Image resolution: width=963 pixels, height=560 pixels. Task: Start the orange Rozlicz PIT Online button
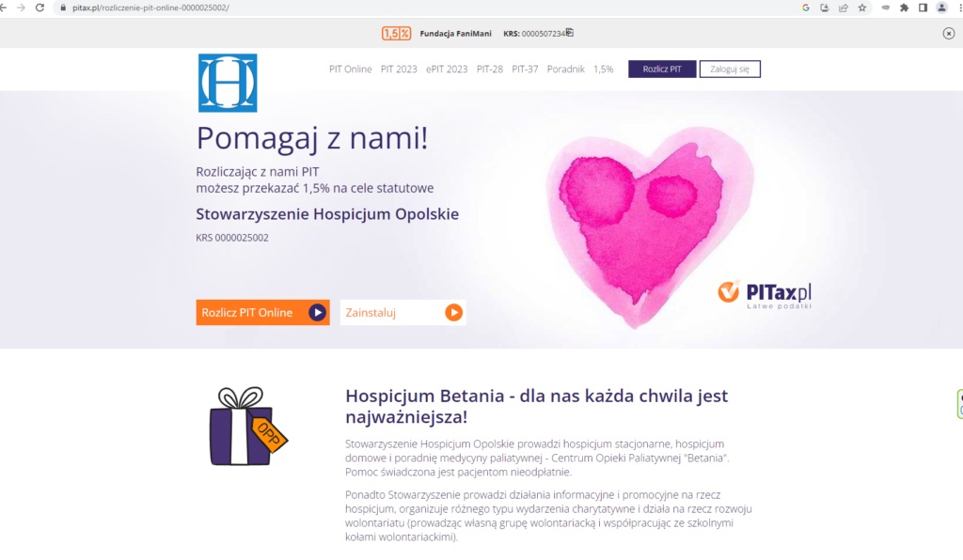pos(263,312)
